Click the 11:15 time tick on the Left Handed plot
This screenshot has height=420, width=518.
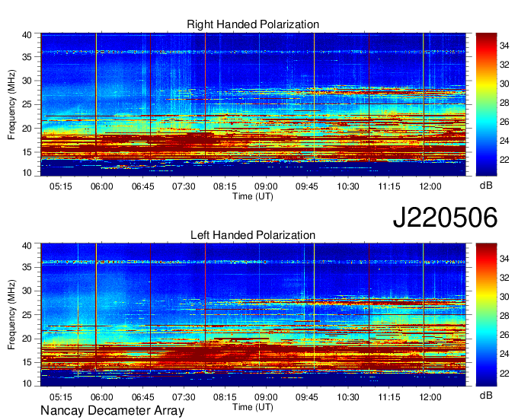[389, 397]
